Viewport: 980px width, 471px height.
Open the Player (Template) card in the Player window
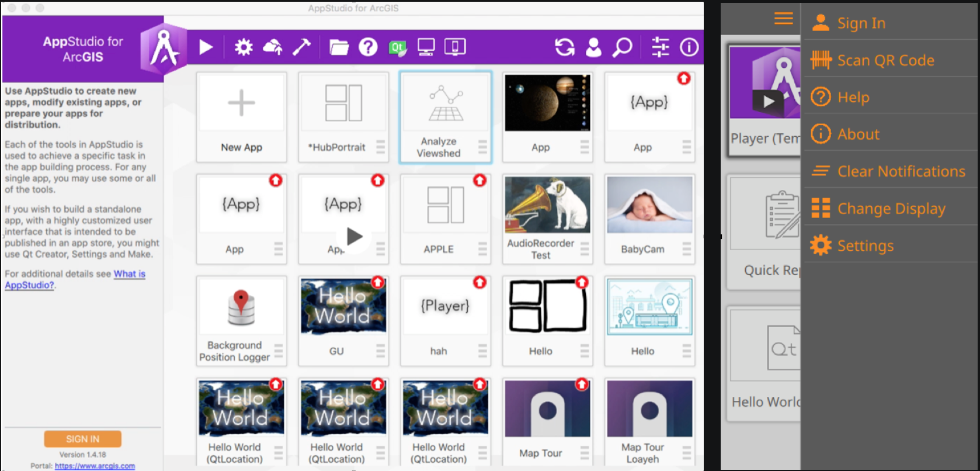click(x=764, y=101)
